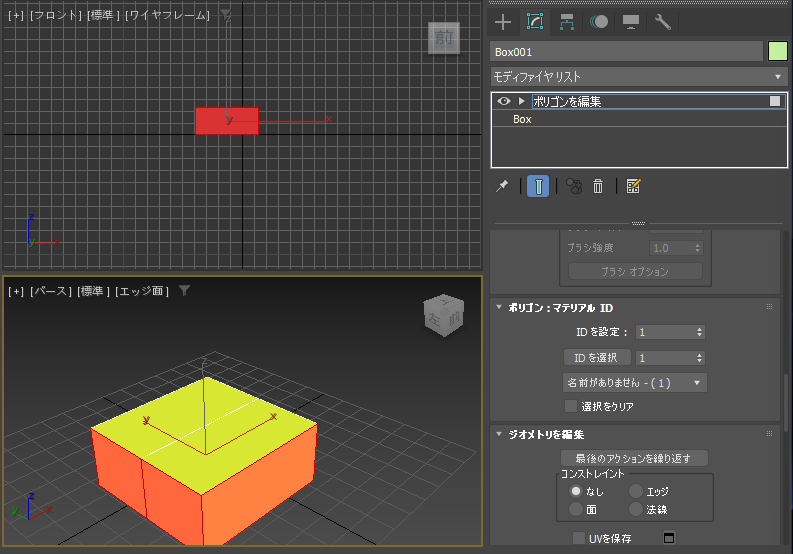Open the perspective viewport [標準] menu
The height and width of the screenshot is (554, 793).
point(93,291)
